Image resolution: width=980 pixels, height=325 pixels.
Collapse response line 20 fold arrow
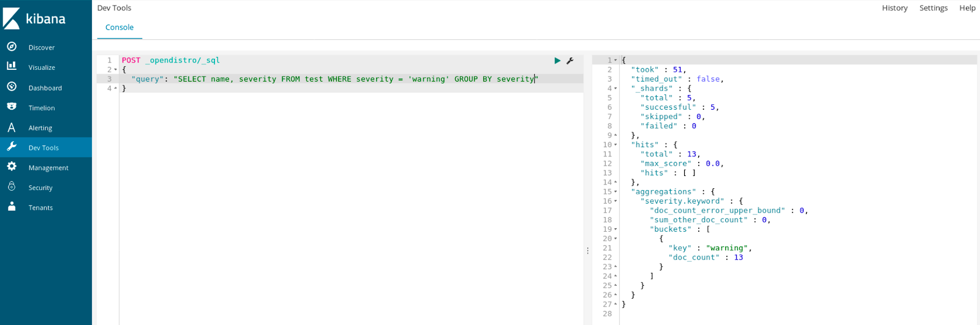click(x=616, y=239)
